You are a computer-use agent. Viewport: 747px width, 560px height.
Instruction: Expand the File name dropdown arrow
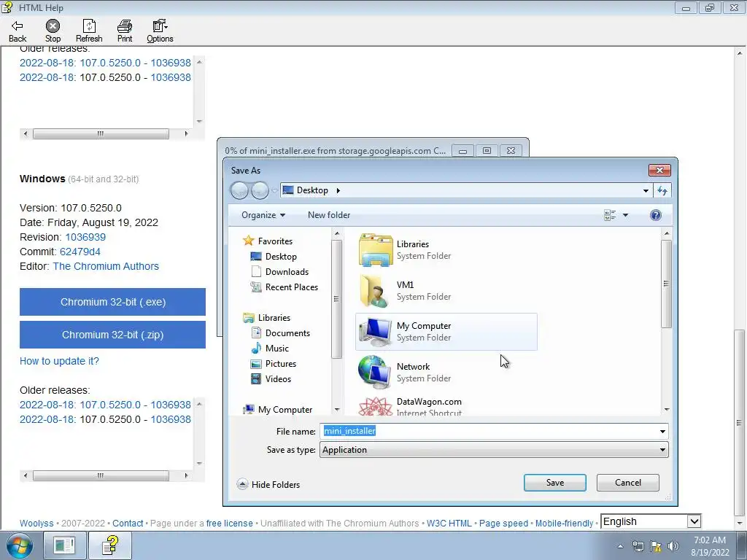(x=662, y=432)
